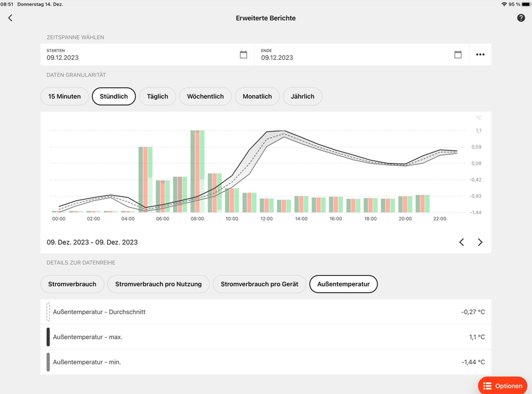Switch granularity to Wöchentlich
The image size is (532, 394).
[205, 96]
